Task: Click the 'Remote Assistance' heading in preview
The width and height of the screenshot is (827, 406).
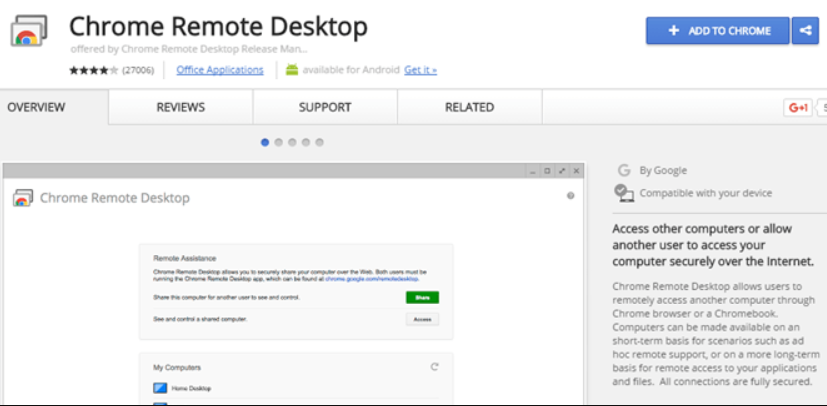Action: [x=185, y=258]
